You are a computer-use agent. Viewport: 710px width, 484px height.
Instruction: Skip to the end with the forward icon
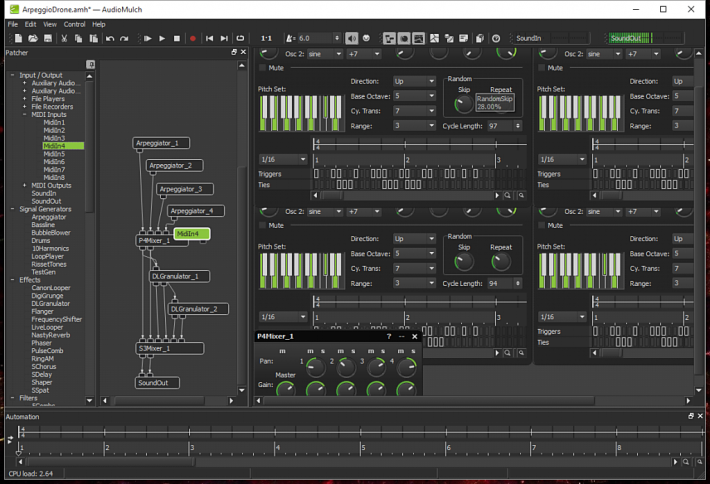[x=224, y=38]
